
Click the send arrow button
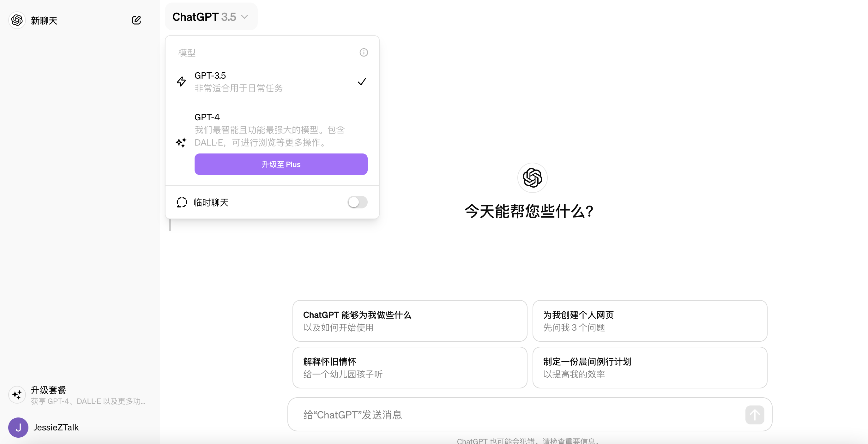(754, 415)
